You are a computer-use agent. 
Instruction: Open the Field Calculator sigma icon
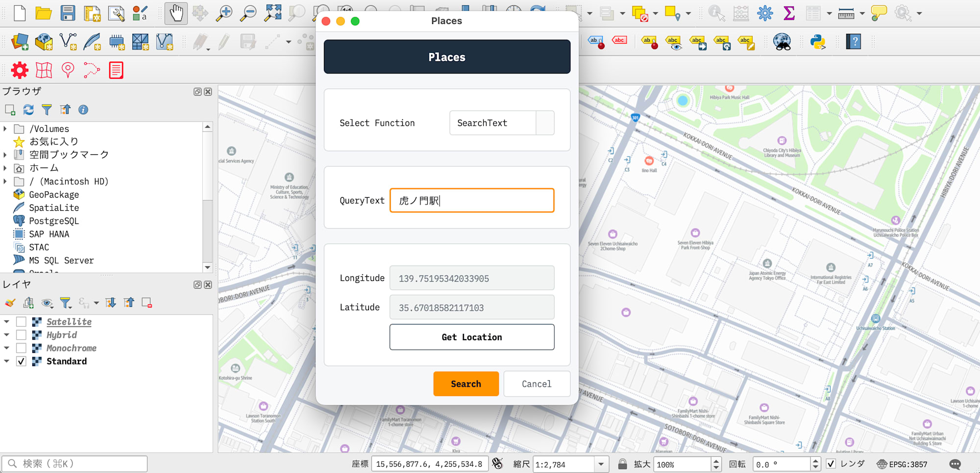click(x=789, y=13)
